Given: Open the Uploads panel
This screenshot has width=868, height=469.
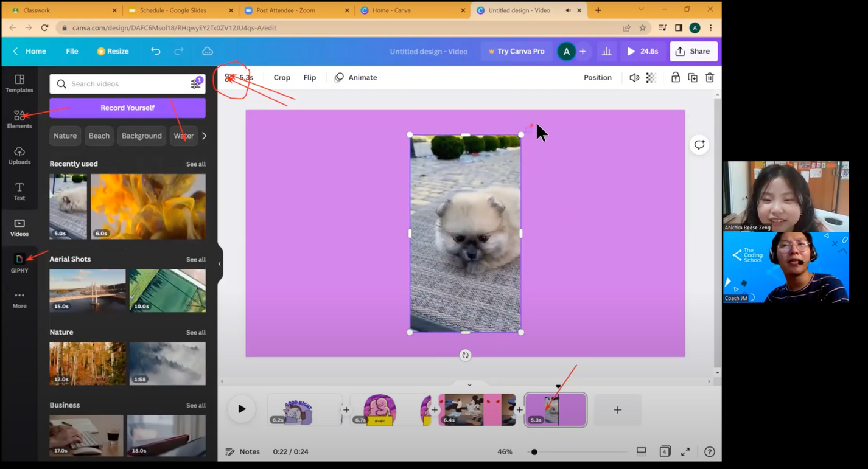Looking at the screenshot, I should [19, 155].
